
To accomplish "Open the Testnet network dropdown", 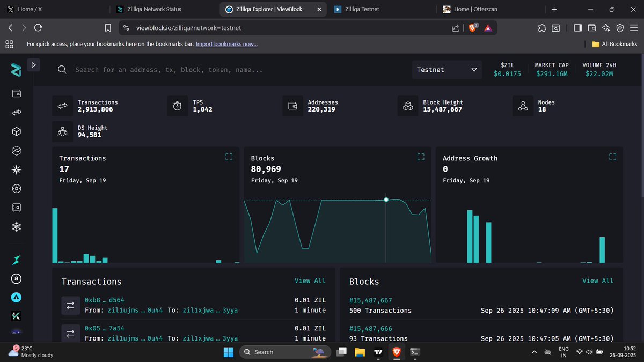I will (447, 70).
